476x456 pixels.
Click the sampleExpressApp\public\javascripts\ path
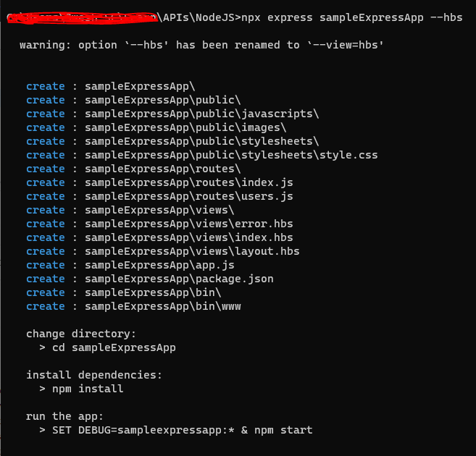coord(201,114)
